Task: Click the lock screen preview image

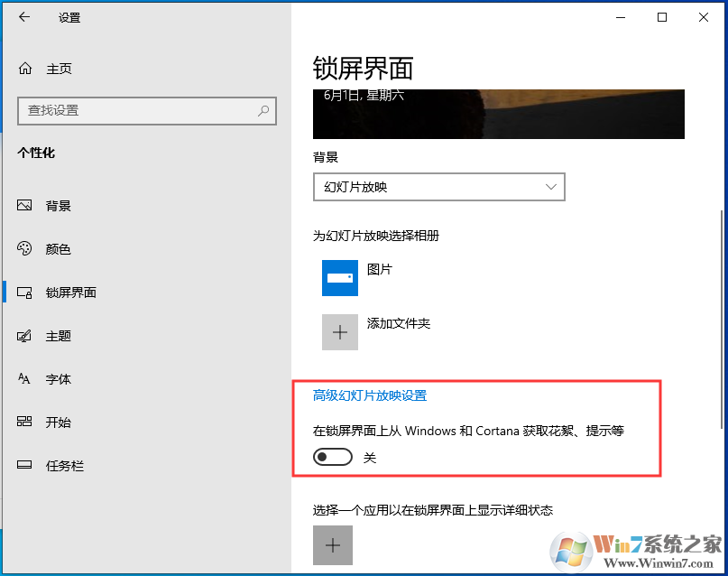Action: point(498,114)
